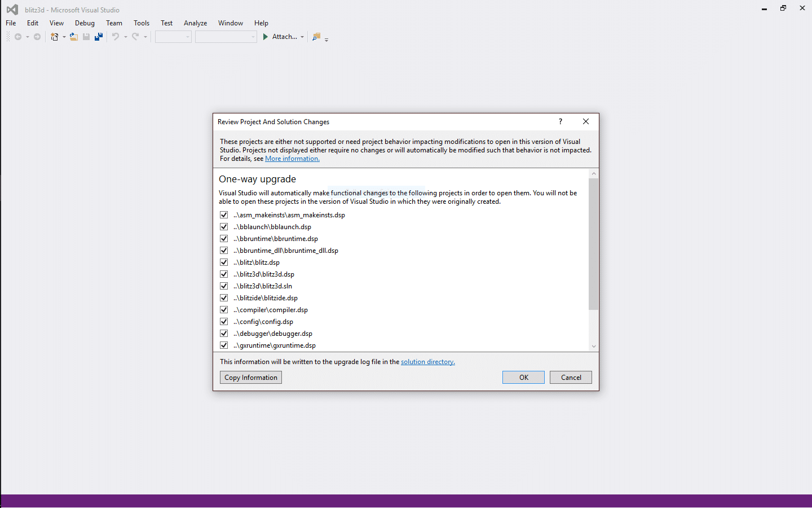This screenshot has width=812, height=508.
Task: Click the Save floppy disk icon
Action: tap(86, 37)
